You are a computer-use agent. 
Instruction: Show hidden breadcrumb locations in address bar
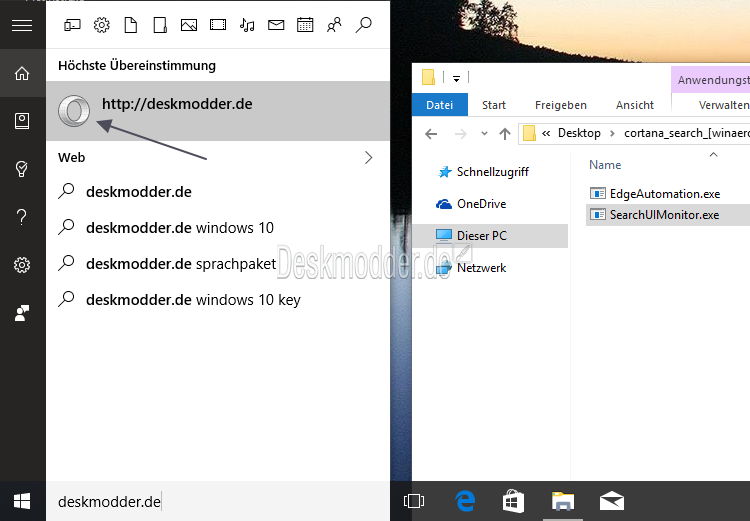point(546,133)
